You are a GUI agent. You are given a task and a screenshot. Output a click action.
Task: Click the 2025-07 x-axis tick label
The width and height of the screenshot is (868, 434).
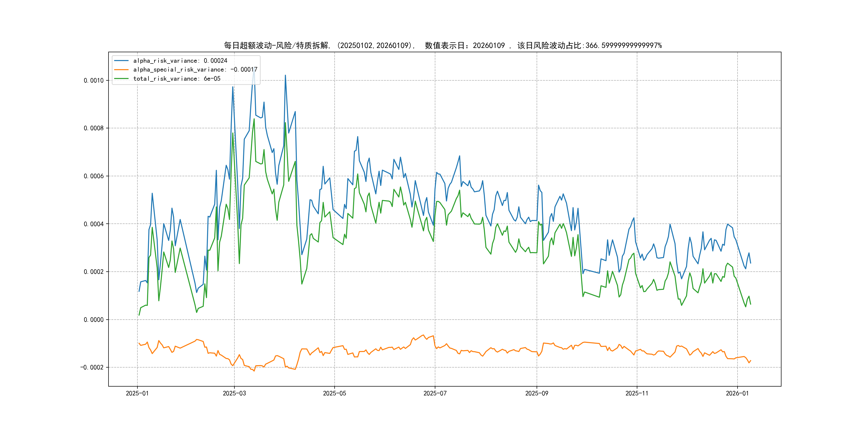tap(435, 393)
